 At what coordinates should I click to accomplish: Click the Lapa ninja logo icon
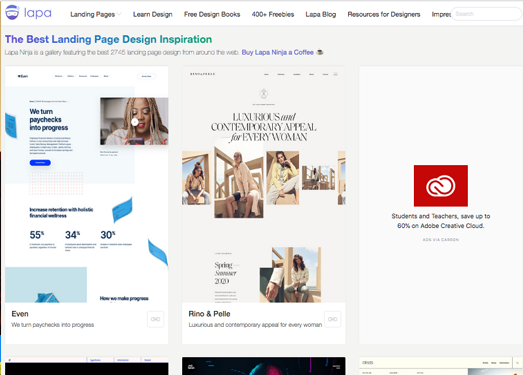click(12, 13)
